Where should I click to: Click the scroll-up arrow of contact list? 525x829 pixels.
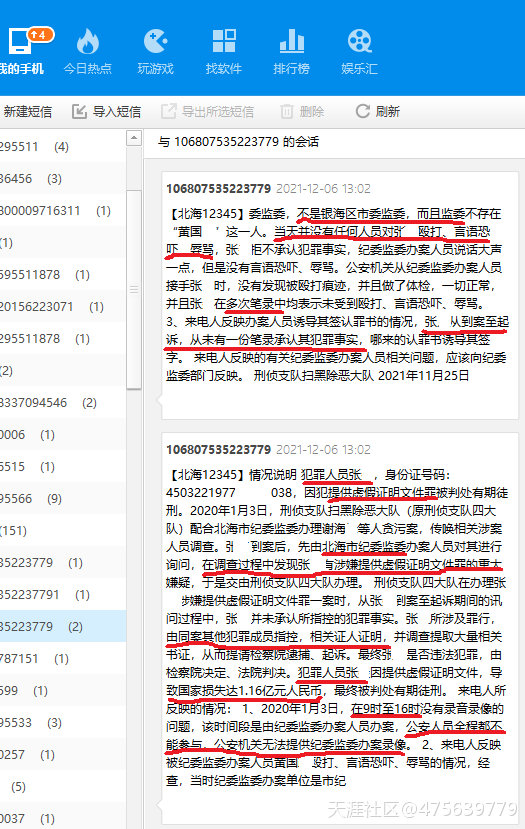[134, 139]
